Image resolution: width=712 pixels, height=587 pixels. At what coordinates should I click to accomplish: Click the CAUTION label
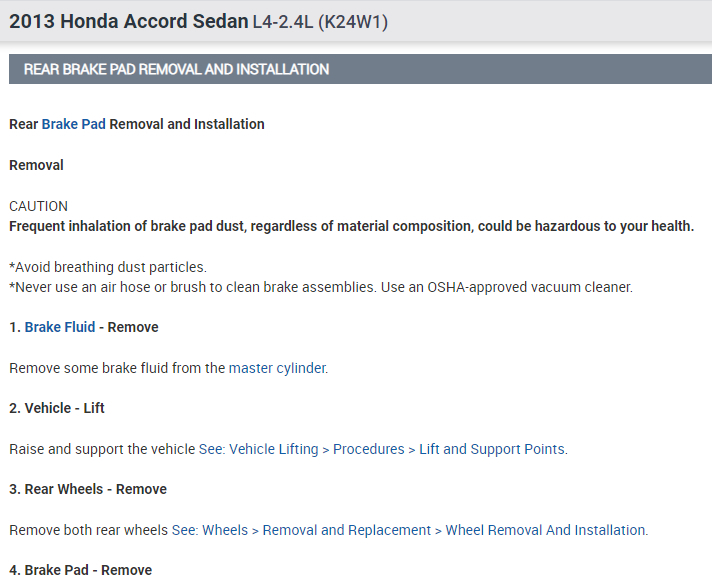point(38,206)
